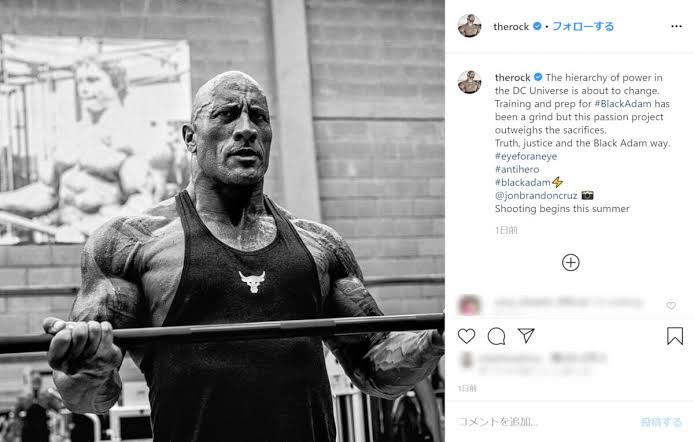The width and height of the screenshot is (694, 442).
Task: Open therock username in caption
Action: pyautogui.click(x=513, y=77)
